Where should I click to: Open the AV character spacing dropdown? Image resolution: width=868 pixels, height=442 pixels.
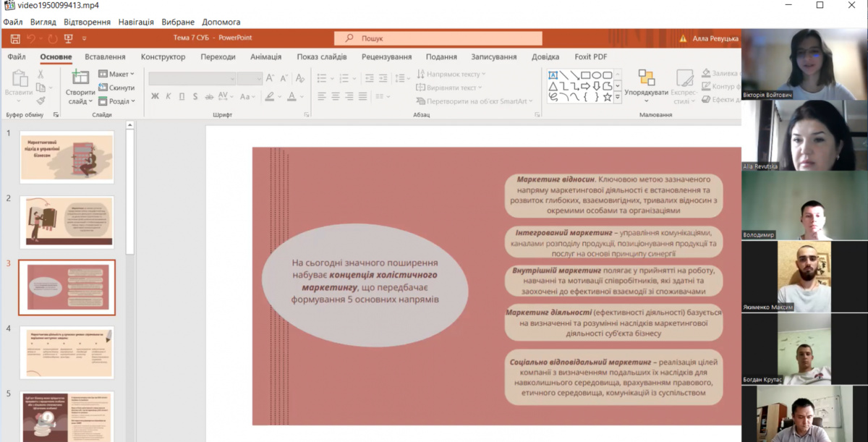[225, 96]
